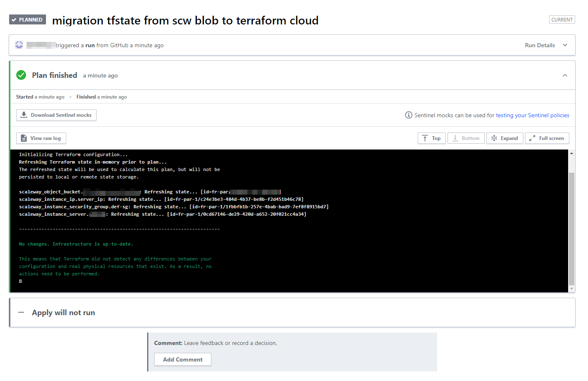This screenshot has height=381, width=588.
Task: Click the scaleway_instance_server log line
Action: coord(162,214)
